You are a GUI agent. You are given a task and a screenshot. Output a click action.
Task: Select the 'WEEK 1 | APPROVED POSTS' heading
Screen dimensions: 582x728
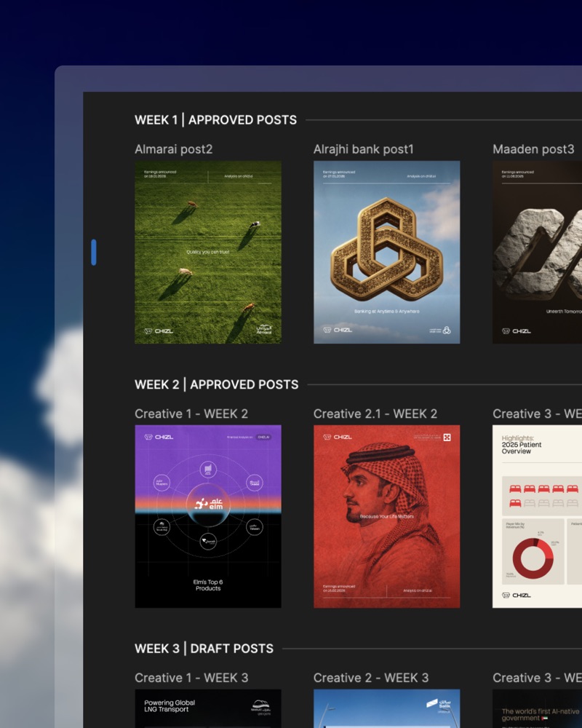[215, 120]
